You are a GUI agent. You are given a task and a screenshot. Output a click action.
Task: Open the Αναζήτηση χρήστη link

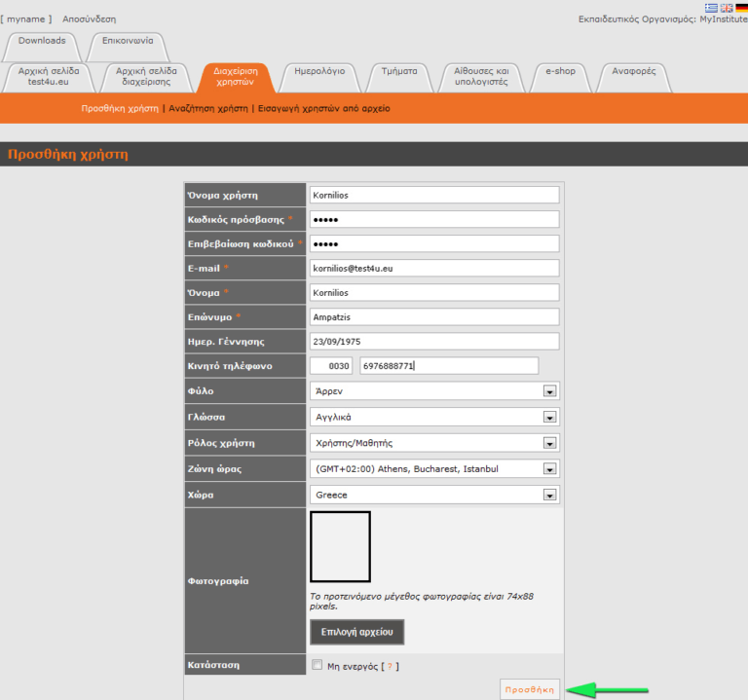tap(207, 109)
